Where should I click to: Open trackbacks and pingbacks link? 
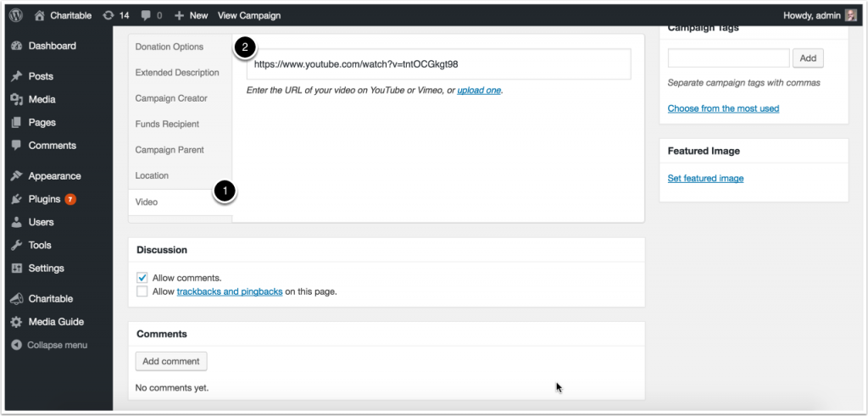230,291
